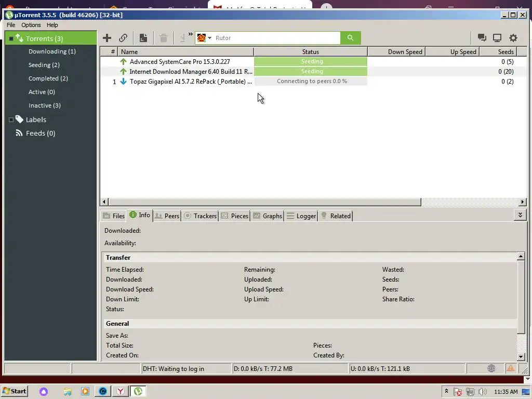Open the Options menu
Viewport: 532px width, 399px height.
point(31,25)
